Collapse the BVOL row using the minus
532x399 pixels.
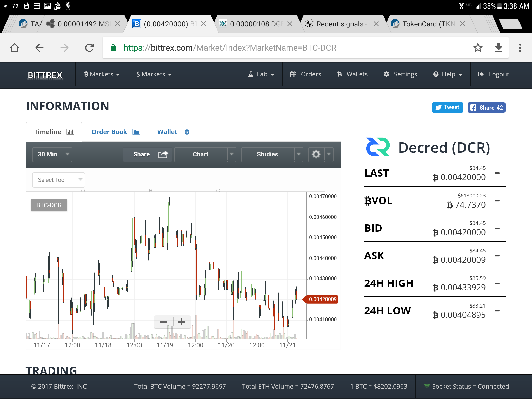point(497,201)
